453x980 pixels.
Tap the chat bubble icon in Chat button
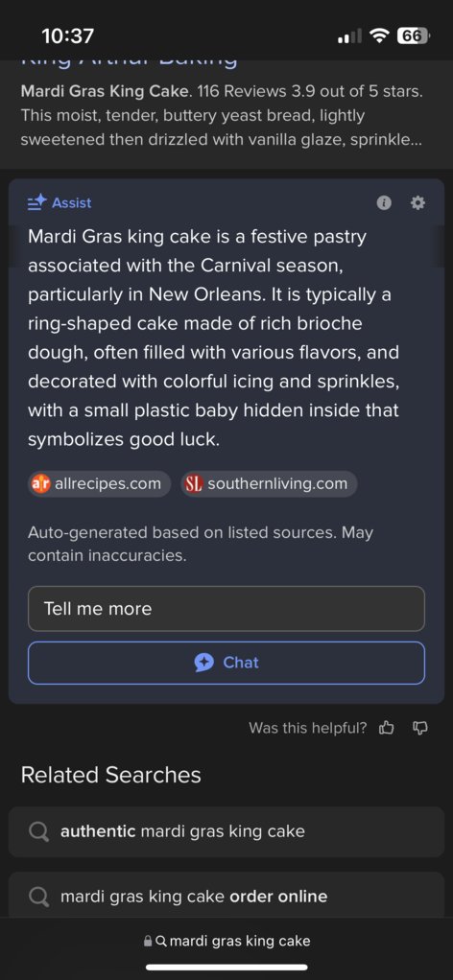(204, 663)
